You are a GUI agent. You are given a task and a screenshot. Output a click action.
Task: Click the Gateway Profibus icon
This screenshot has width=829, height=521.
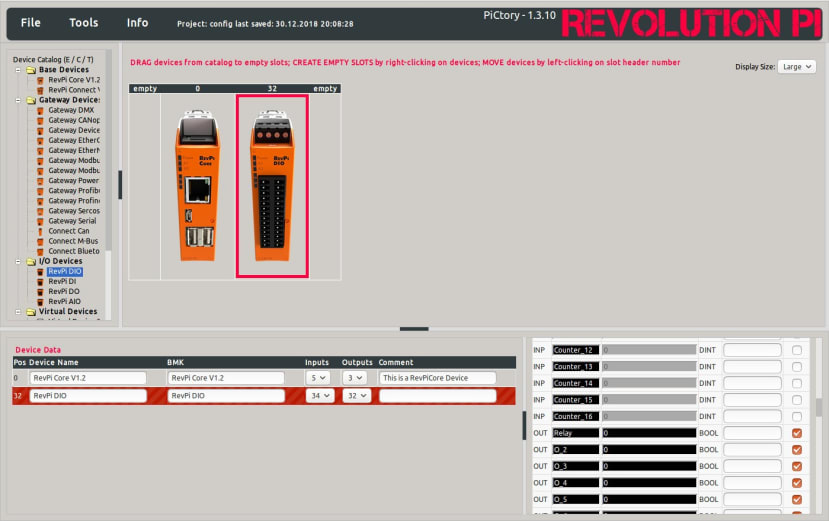40,190
